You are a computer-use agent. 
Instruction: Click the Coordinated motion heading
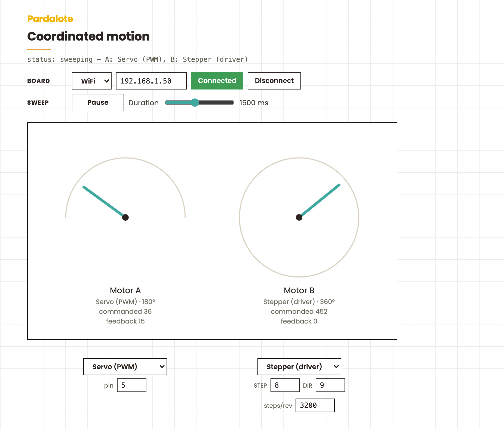click(88, 36)
